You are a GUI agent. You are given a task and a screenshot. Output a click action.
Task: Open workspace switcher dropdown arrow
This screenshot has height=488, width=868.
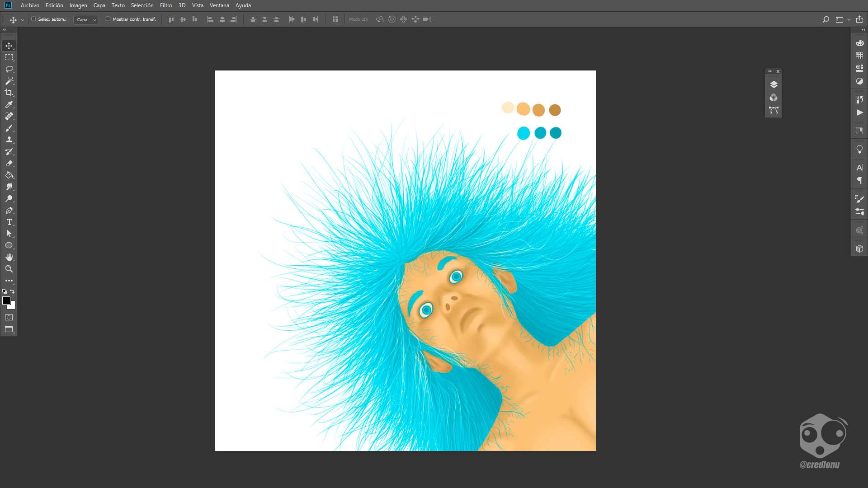pyautogui.click(x=849, y=19)
